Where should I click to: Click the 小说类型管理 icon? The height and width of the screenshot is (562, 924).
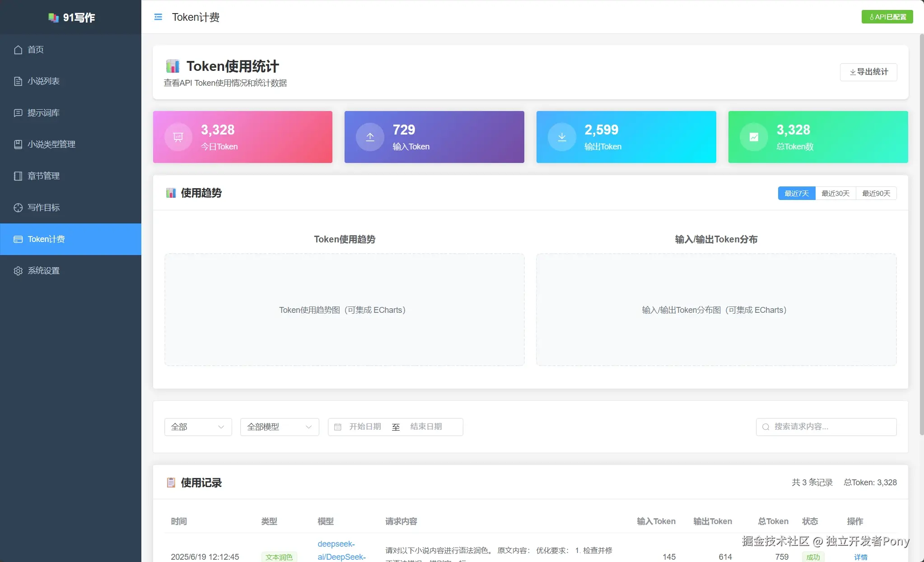tap(18, 144)
